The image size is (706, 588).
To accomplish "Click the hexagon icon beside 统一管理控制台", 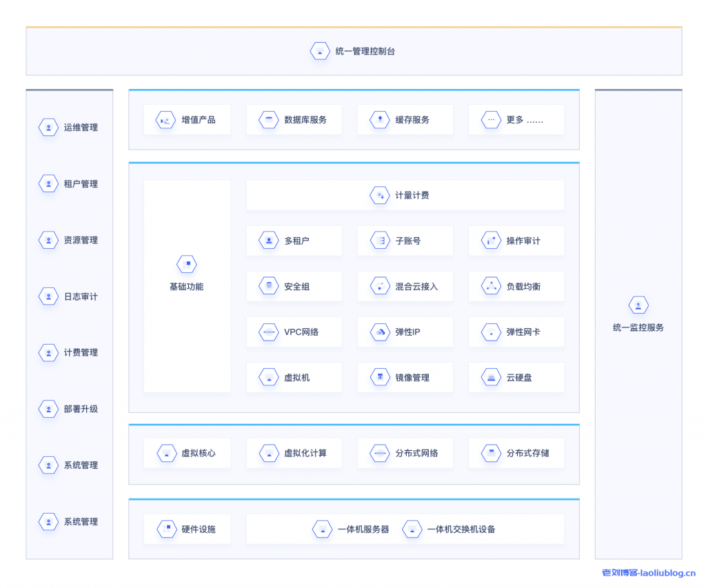I will 320,51.
